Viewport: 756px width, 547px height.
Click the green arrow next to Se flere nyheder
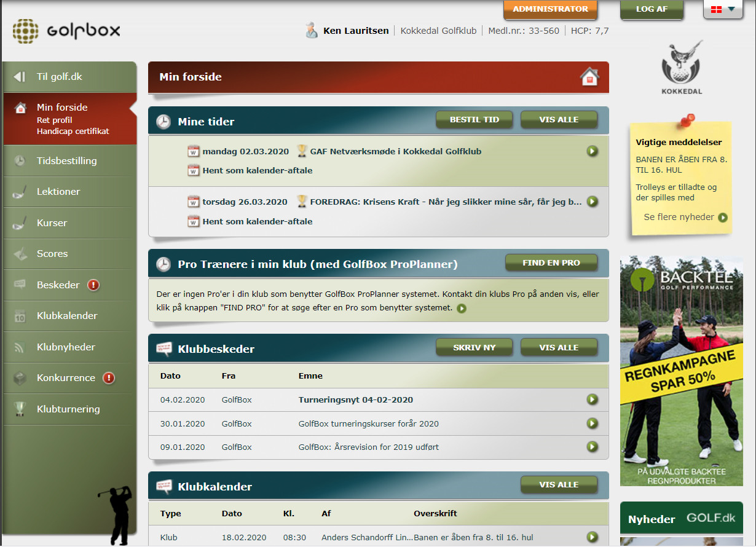(723, 218)
